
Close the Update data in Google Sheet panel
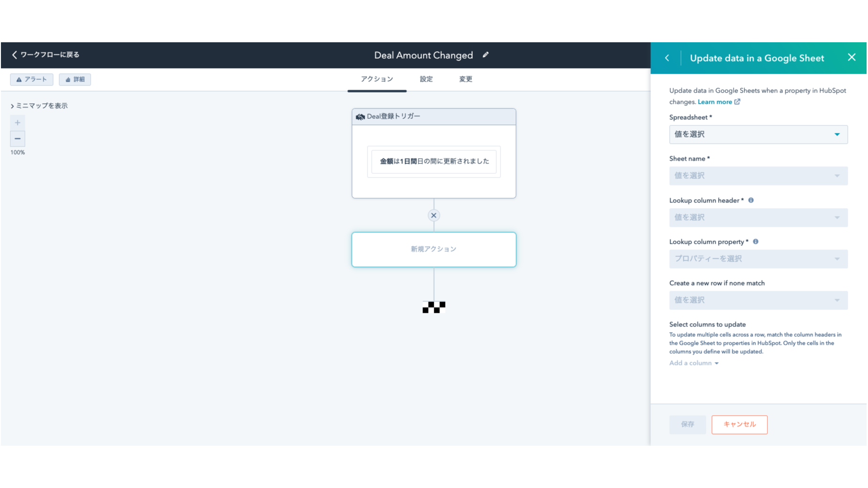coord(852,57)
